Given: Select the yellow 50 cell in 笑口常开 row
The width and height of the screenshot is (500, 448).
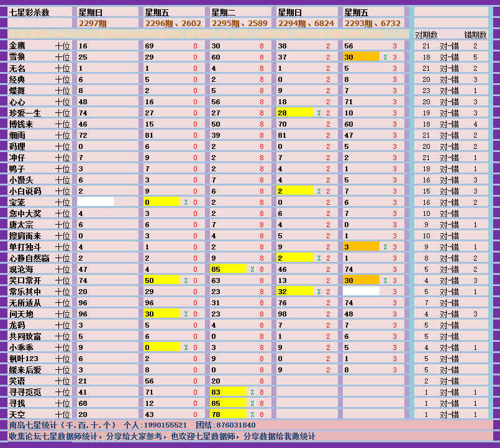Looking at the screenshot, I should 161,280.
